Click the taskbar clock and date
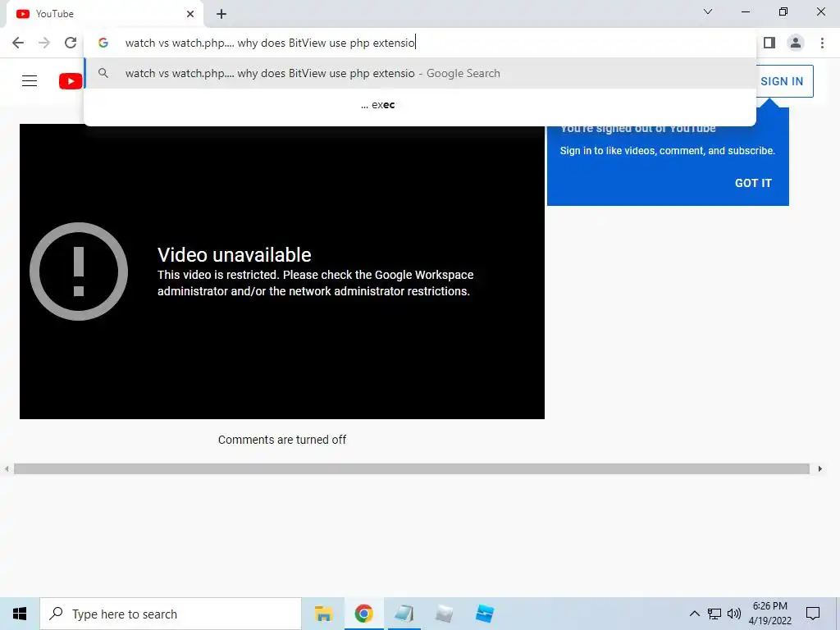 pos(769,614)
